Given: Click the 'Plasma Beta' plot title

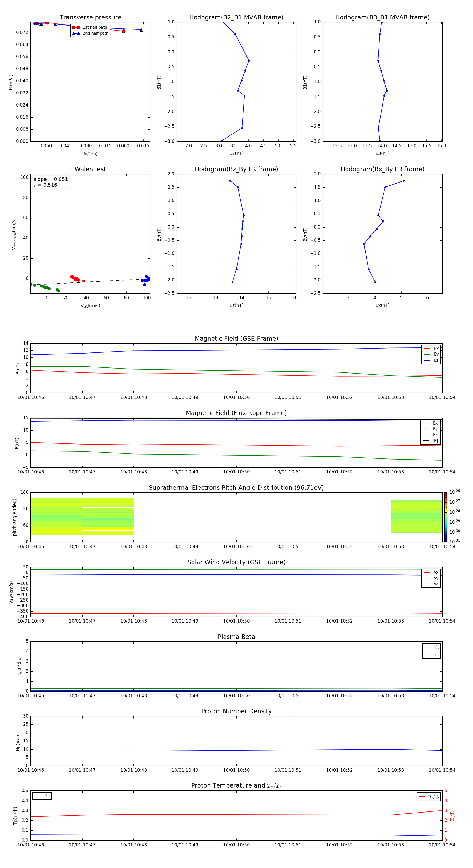Looking at the screenshot, I should [x=236, y=637].
